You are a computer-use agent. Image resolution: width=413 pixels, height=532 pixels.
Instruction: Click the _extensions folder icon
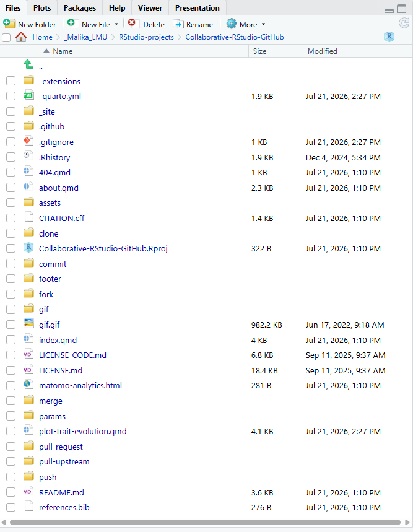29,80
